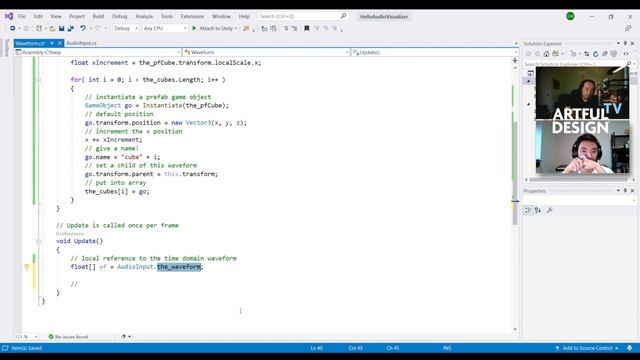
Task: Click the notifications bell in status bar
Action: coord(629,348)
